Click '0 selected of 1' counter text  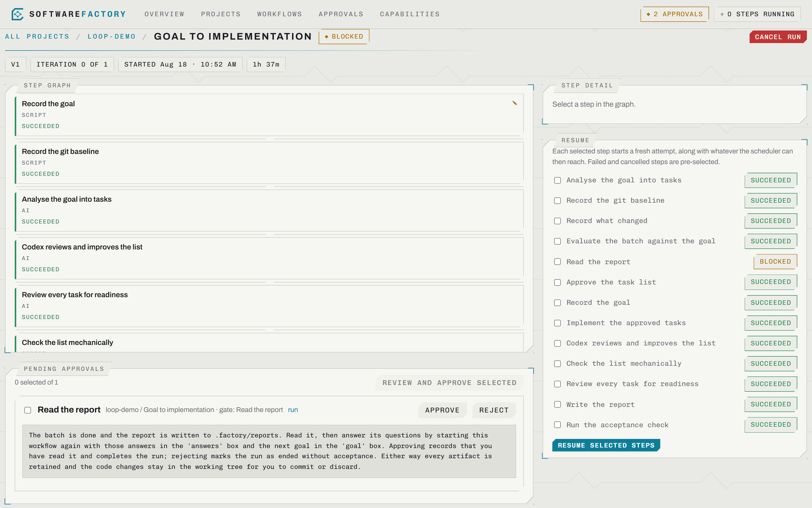(x=36, y=382)
